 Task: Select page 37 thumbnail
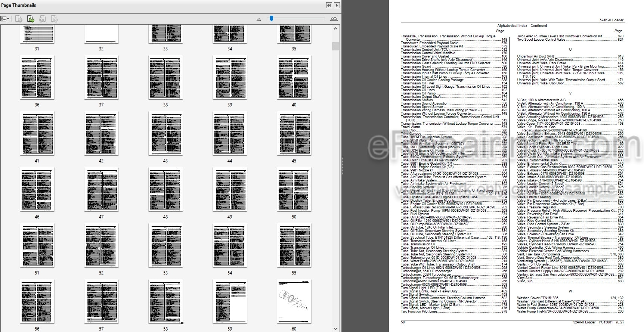click(x=101, y=78)
